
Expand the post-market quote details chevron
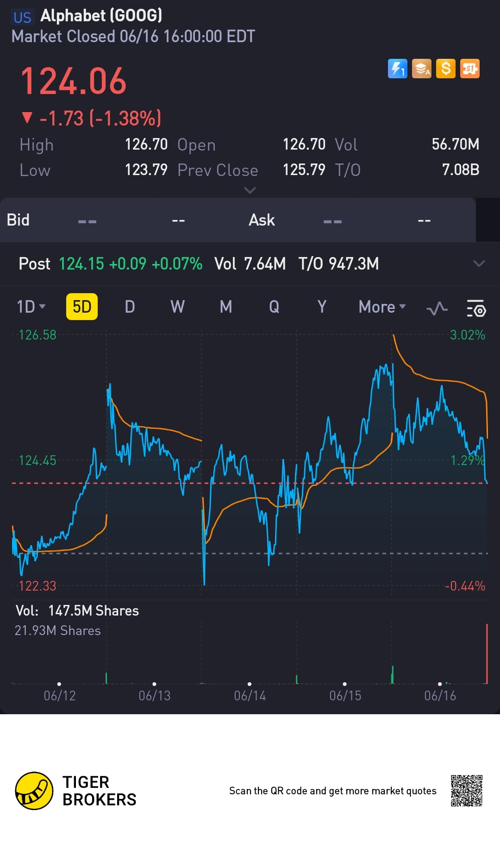479,264
